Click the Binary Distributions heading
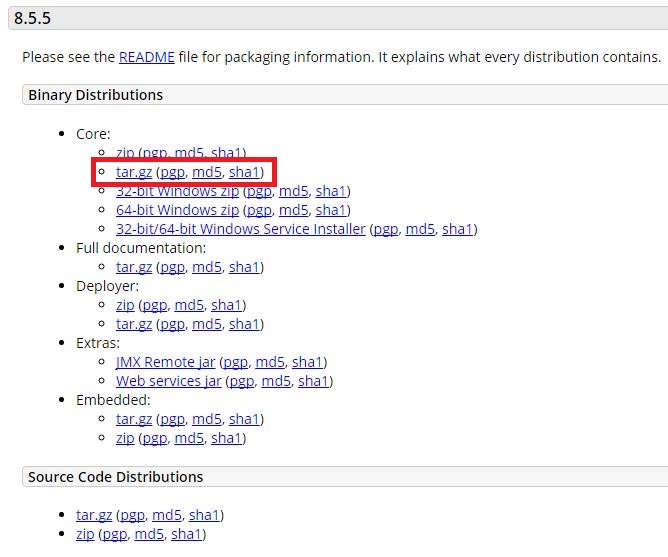This screenshot has width=668, height=557. [x=95, y=95]
